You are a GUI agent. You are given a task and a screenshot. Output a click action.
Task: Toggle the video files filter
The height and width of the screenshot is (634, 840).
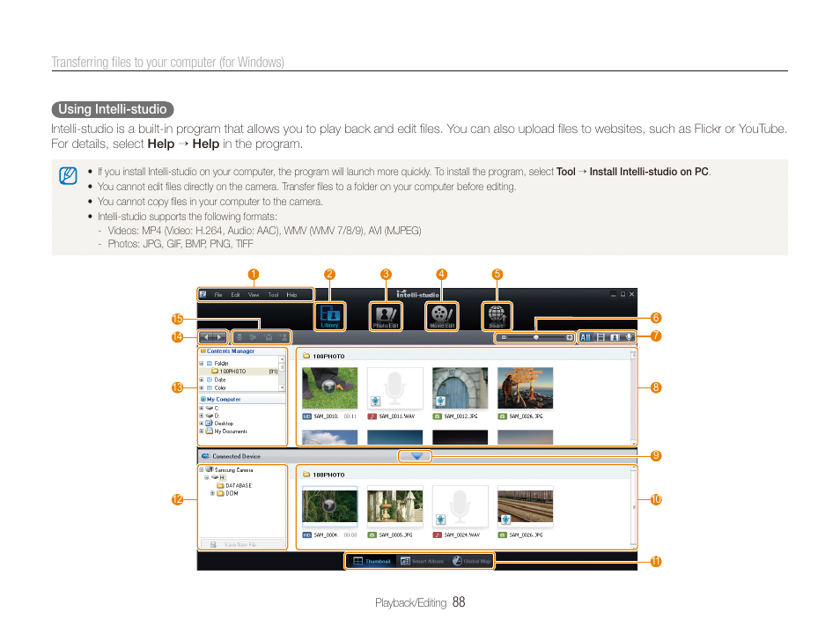coord(601,337)
